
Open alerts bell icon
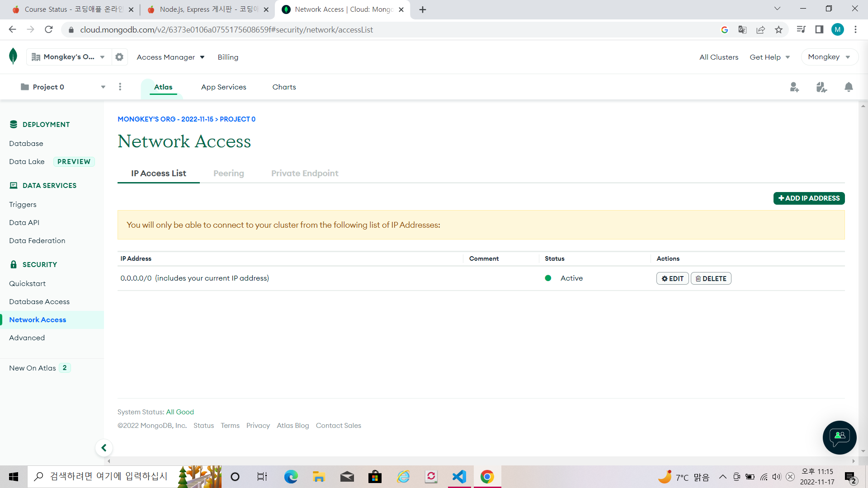(x=849, y=87)
